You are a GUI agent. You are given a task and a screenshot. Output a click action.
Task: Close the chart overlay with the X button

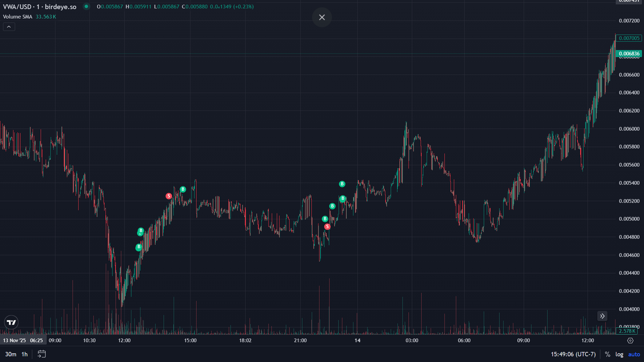click(322, 17)
